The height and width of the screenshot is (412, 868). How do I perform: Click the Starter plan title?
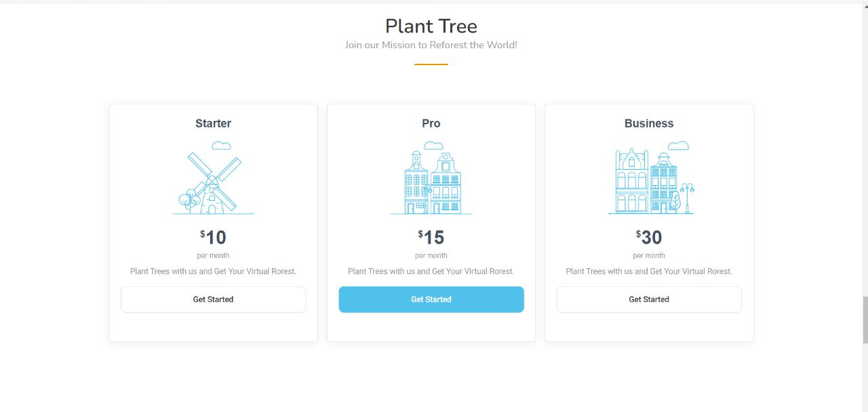click(x=214, y=124)
